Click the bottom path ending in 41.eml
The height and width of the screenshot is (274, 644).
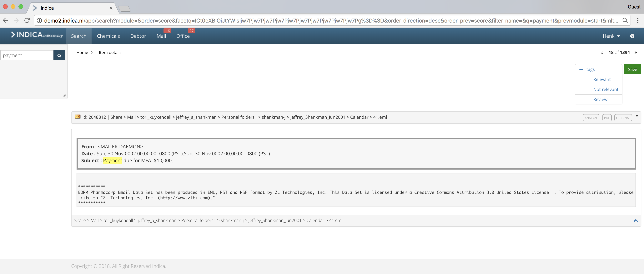coord(208,220)
